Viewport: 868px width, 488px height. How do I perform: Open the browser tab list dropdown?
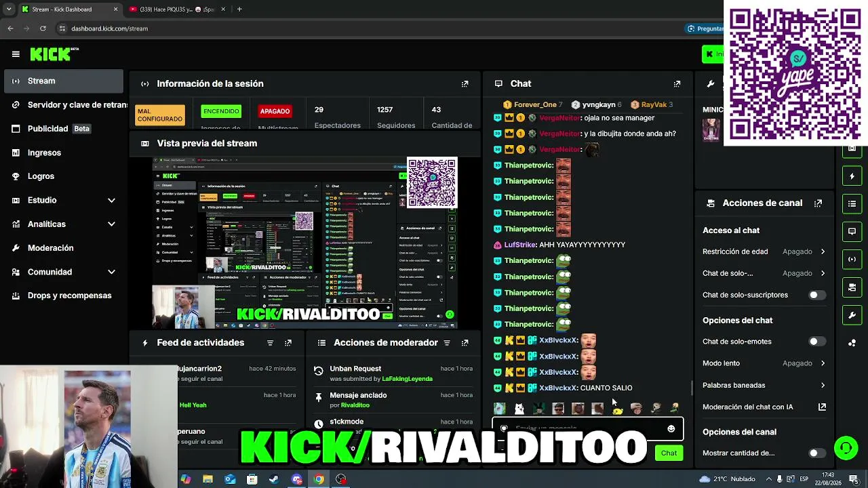9,9
